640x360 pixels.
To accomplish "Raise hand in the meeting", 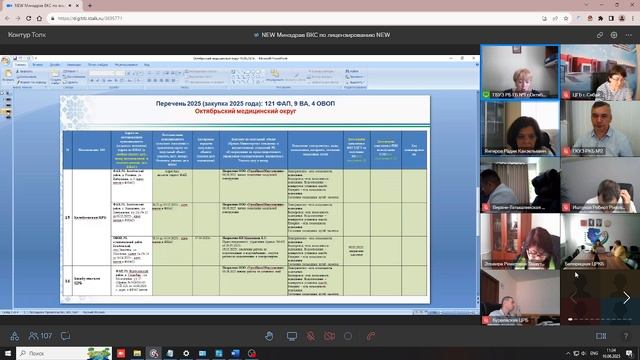I will click(x=269, y=336).
